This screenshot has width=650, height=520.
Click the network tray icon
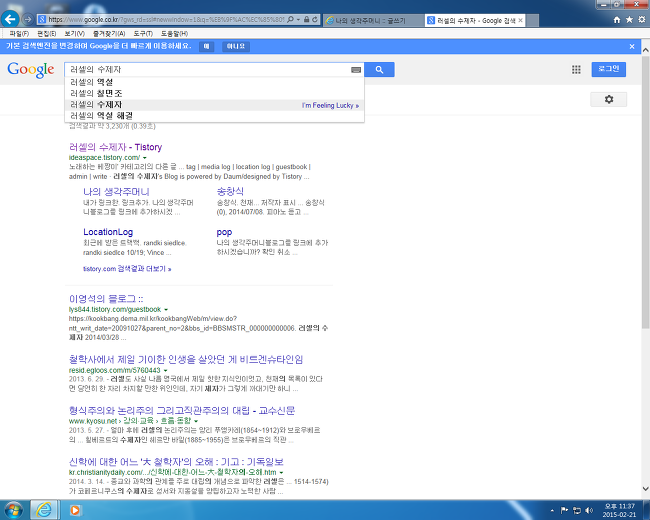577,510
